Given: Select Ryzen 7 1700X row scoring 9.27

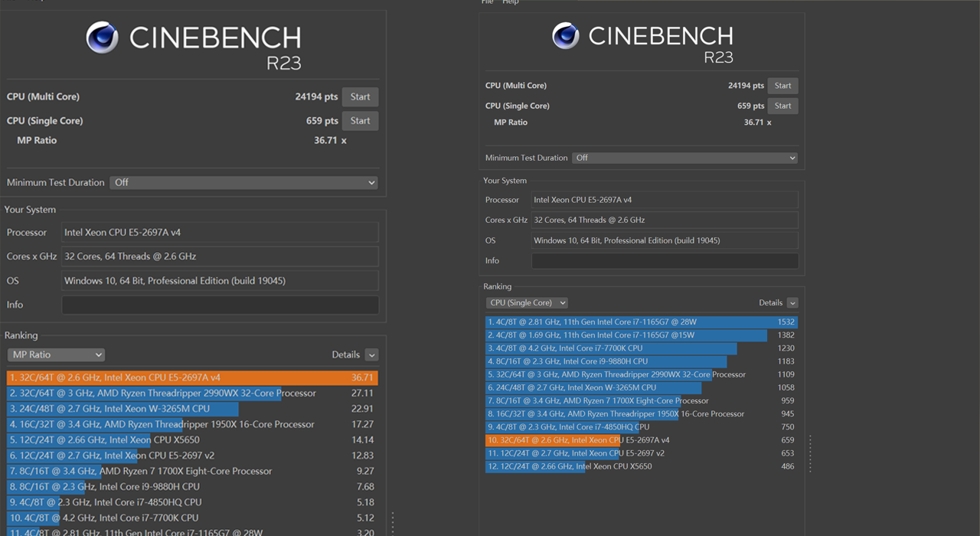Looking at the screenshot, I should click(x=192, y=472).
